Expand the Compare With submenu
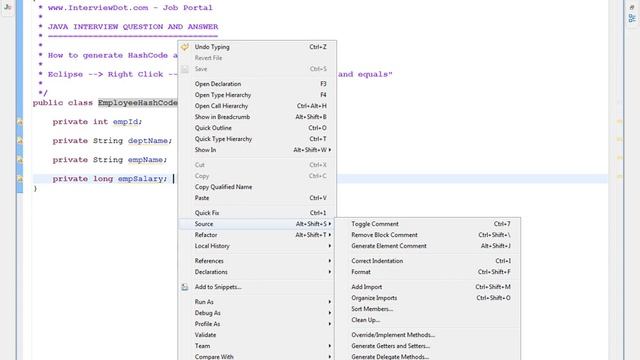The width and height of the screenshot is (640, 360). tap(257, 356)
